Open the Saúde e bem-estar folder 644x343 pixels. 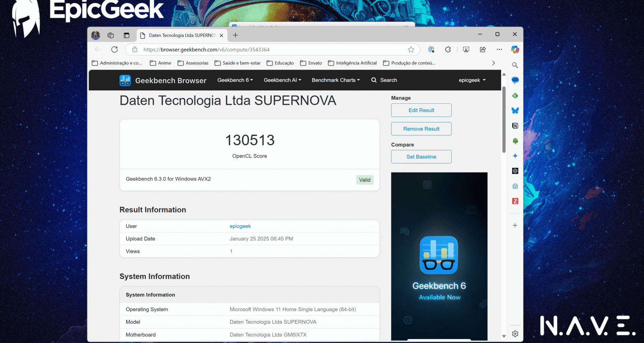click(x=237, y=63)
